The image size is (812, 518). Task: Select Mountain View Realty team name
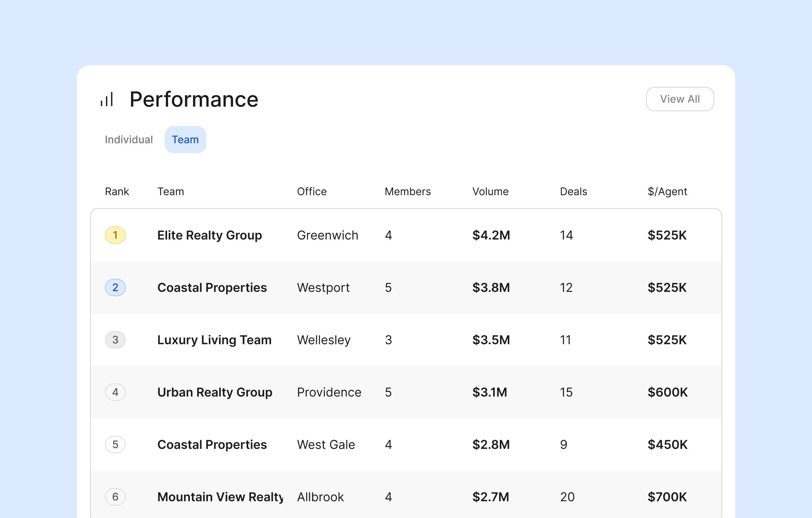pos(220,497)
